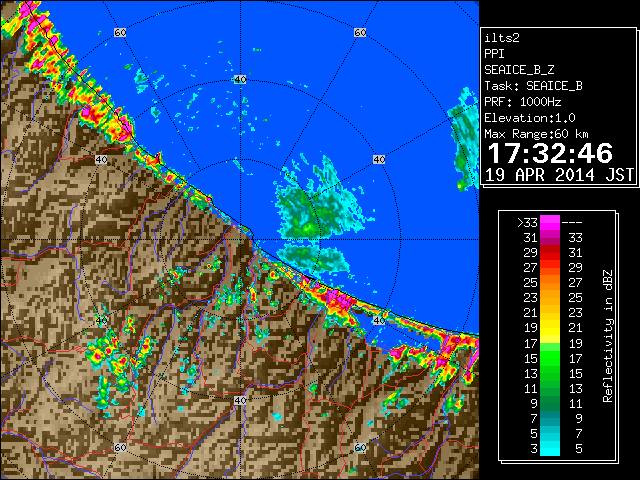
Task: Click the 'Reflectivity in dBZ' legend title
Action: [x=608, y=336]
